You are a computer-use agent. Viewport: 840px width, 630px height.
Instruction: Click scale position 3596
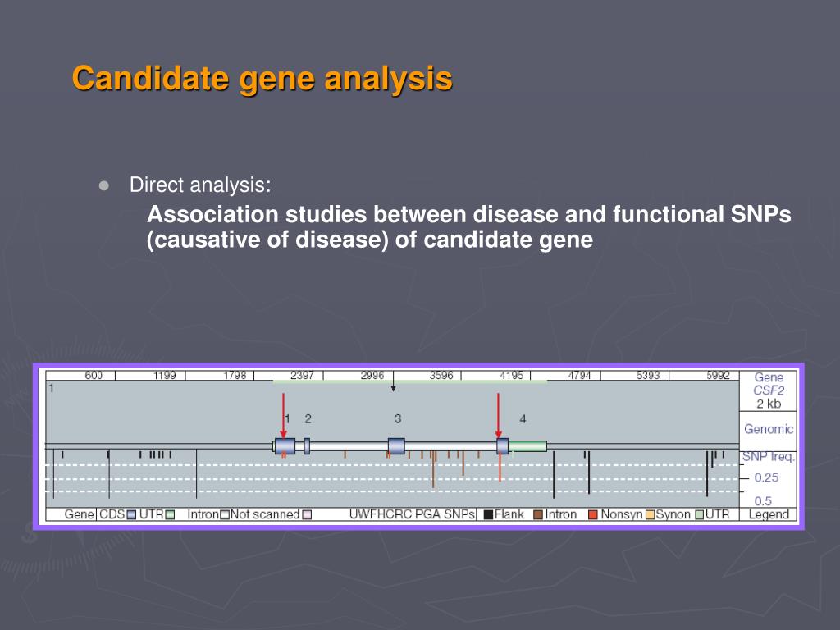441,376
